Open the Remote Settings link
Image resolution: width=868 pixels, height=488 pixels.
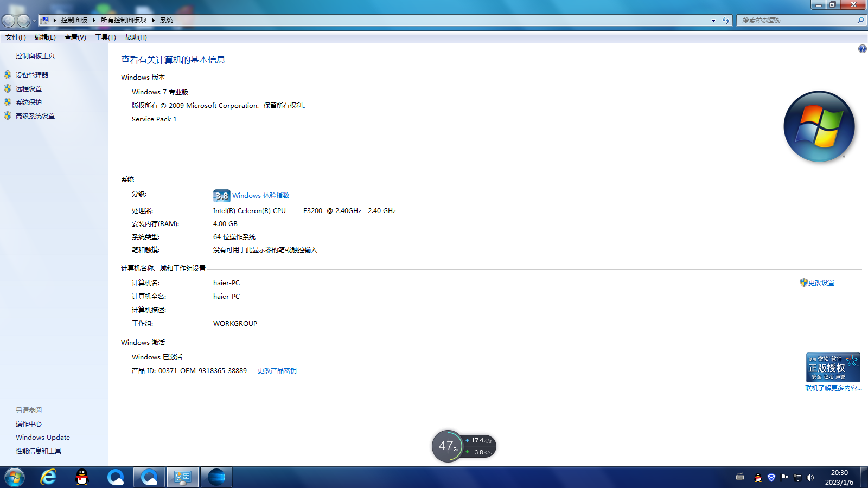pyautogui.click(x=28, y=88)
